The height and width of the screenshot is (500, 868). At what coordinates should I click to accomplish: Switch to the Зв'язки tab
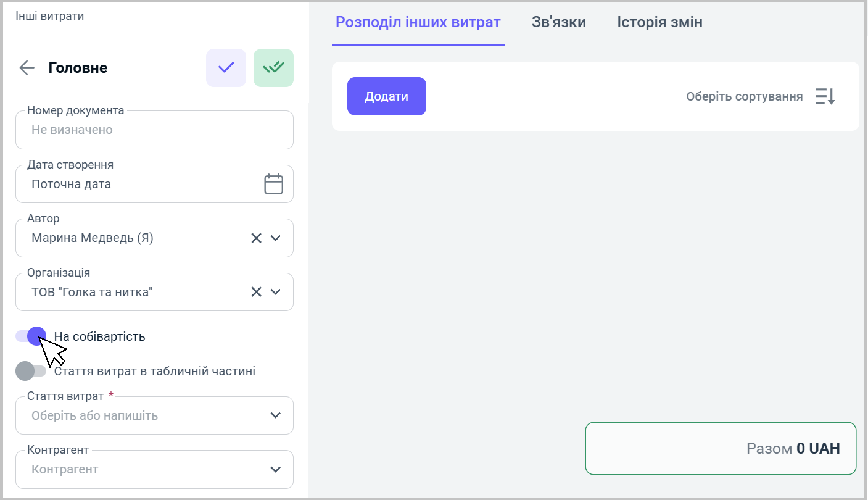click(558, 23)
